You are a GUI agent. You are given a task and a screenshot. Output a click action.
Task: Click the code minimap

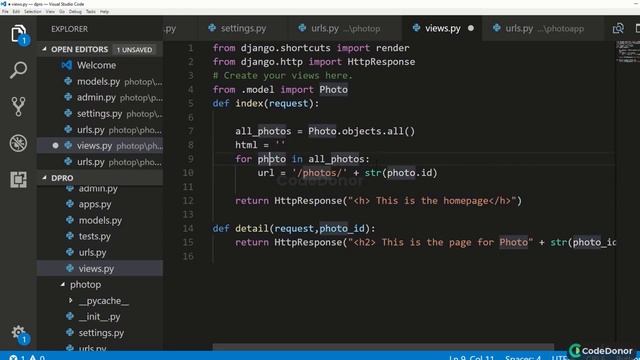pos(628,51)
